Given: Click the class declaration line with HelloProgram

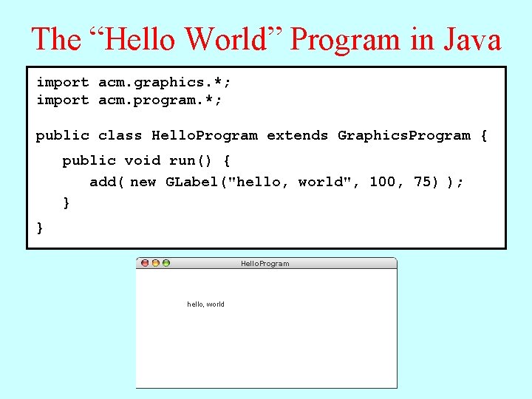Looking at the screenshot, I should [262, 136].
